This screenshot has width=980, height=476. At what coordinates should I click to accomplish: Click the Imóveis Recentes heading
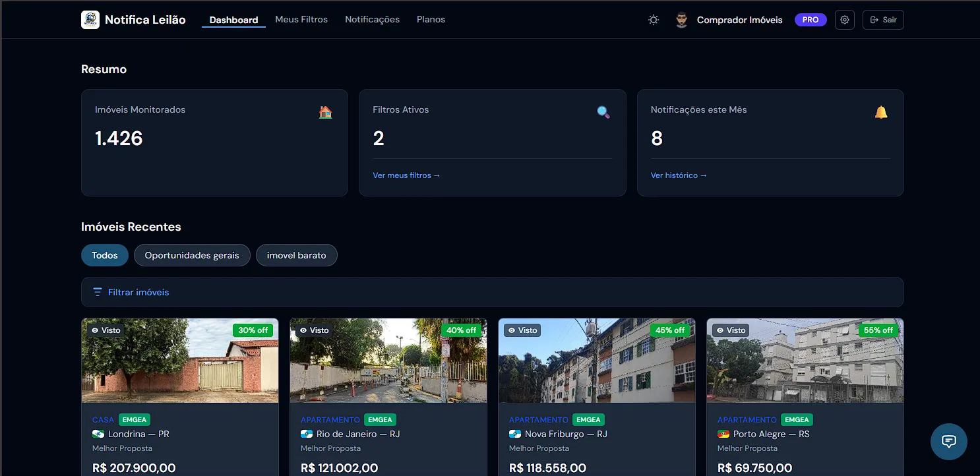[x=131, y=227]
